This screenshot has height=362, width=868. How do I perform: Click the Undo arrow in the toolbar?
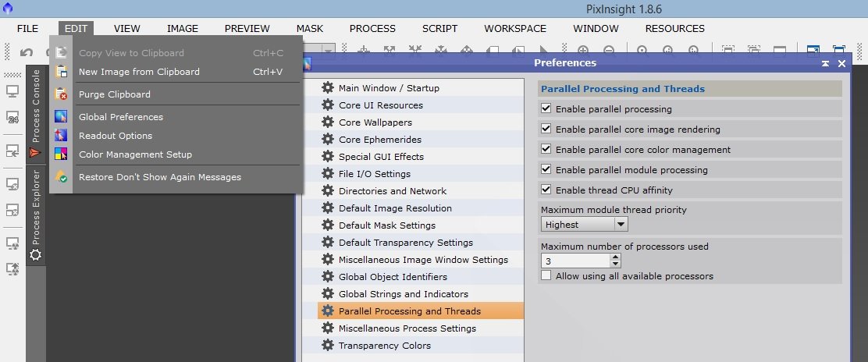[26, 52]
